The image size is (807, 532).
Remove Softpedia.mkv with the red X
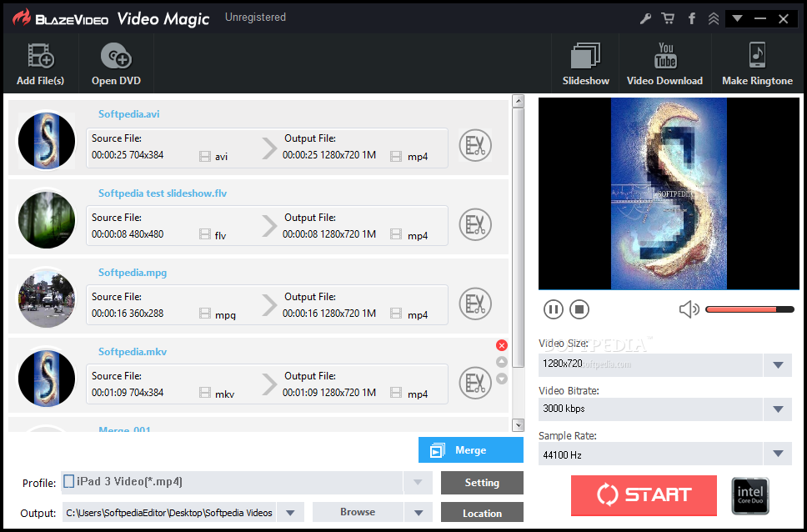tap(502, 345)
